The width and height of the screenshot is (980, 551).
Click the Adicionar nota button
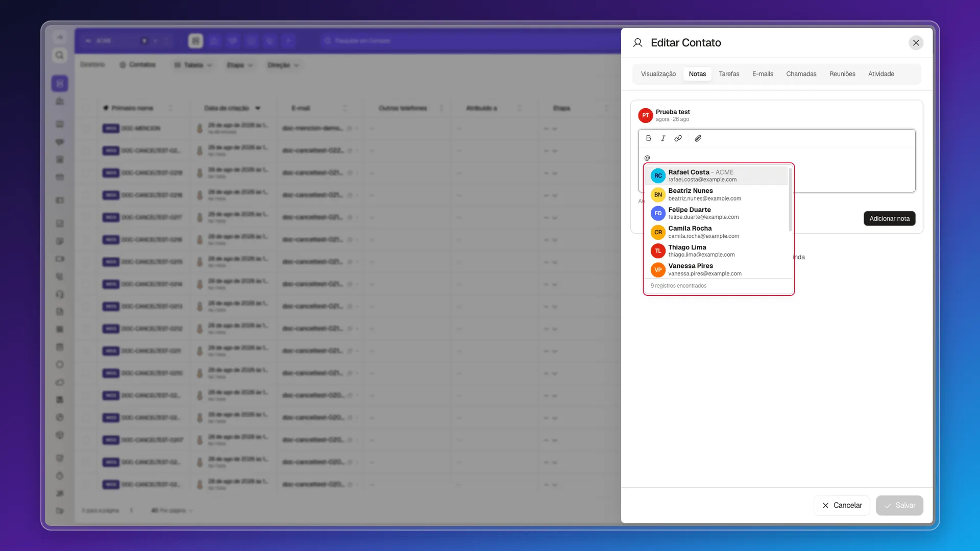coord(889,218)
